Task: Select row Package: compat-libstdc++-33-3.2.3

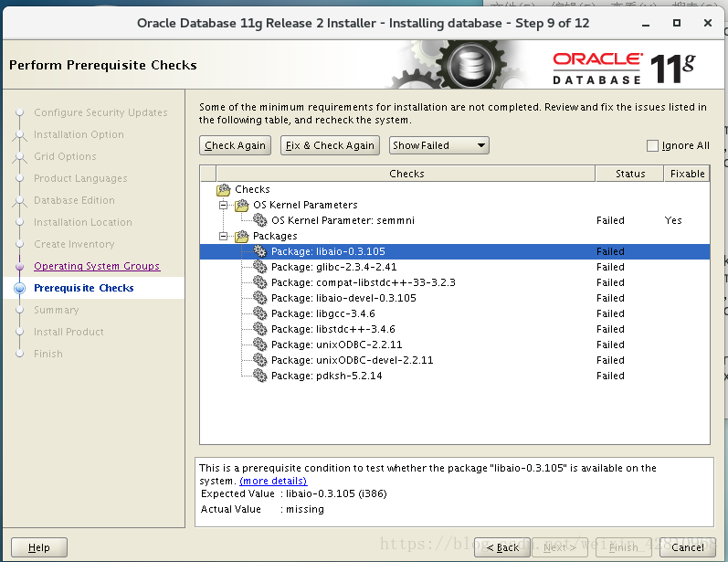Action: point(455,282)
